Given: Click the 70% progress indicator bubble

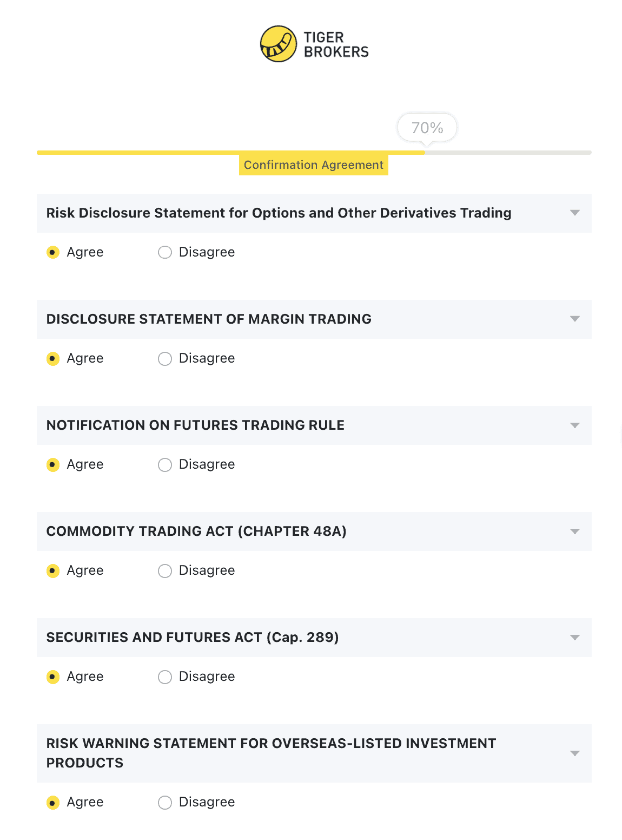Looking at the screenshot, I should [x=427, y=128].
